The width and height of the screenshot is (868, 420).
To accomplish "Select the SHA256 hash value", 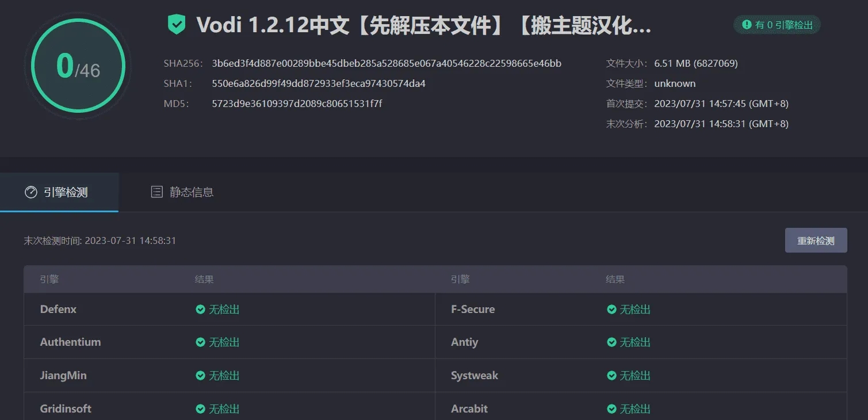I will coord(387,63).
